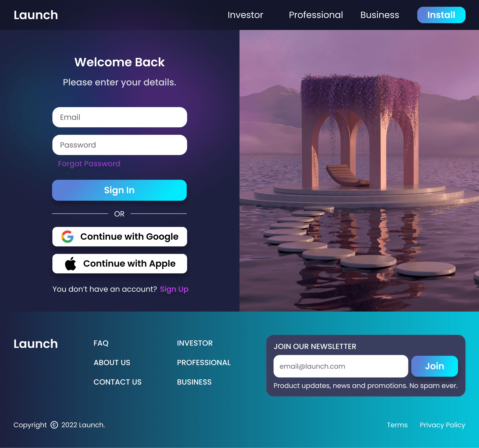Click the copyright symbol in footer
Image resolution: width=479 pixels, height=448 pixels.
click(x=54, y=425)
